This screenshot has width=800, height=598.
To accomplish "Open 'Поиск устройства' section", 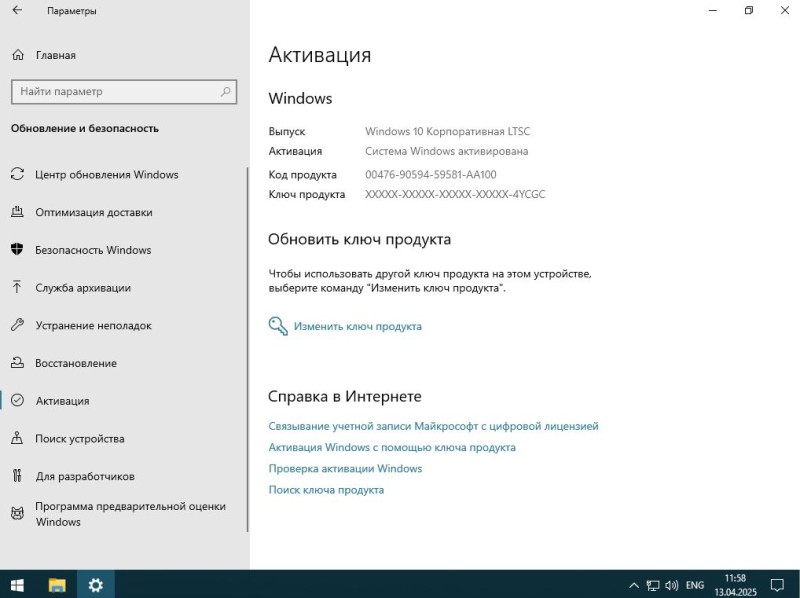I will coord(80,439).
